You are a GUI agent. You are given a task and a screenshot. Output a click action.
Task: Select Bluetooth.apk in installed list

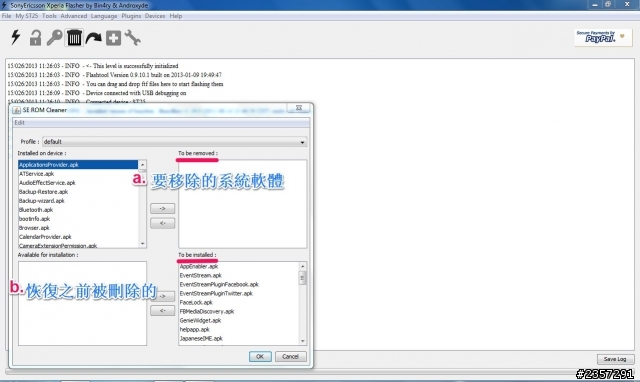click(78, 209)
